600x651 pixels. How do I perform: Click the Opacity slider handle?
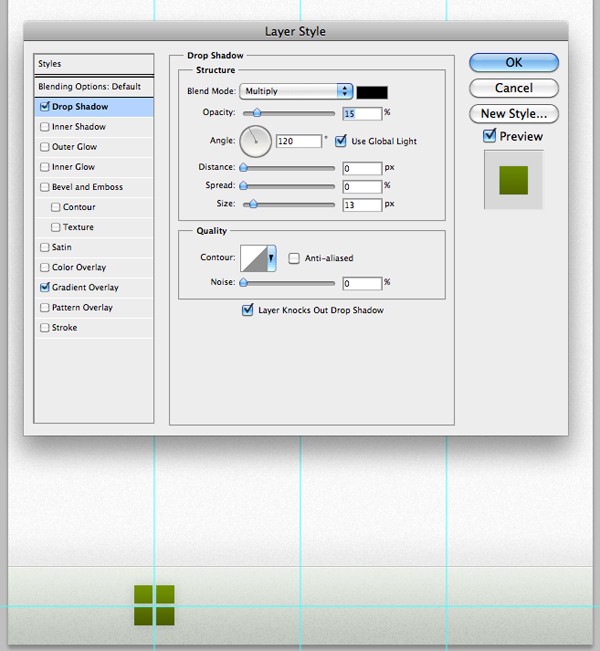tap(257, 113)
